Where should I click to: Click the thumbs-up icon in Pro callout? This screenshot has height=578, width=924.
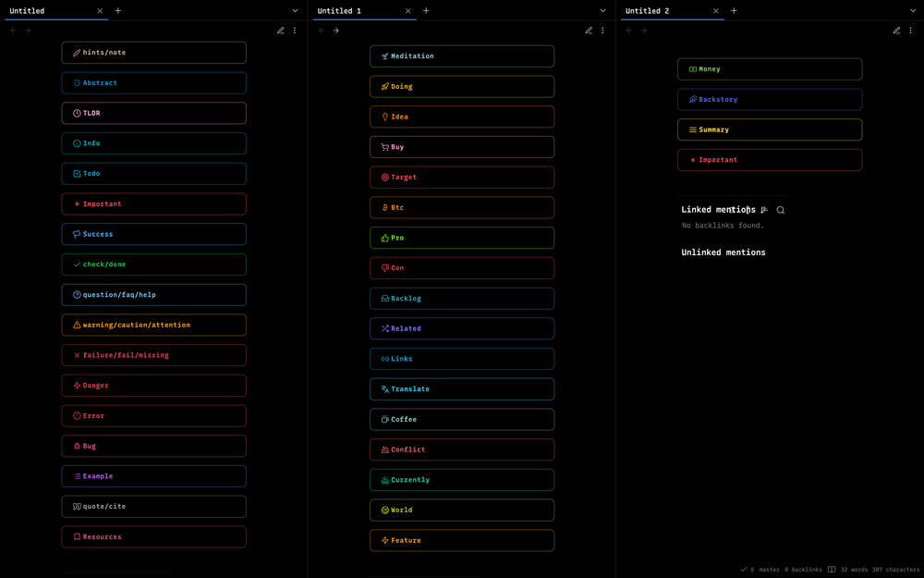(x=384, y=239)
